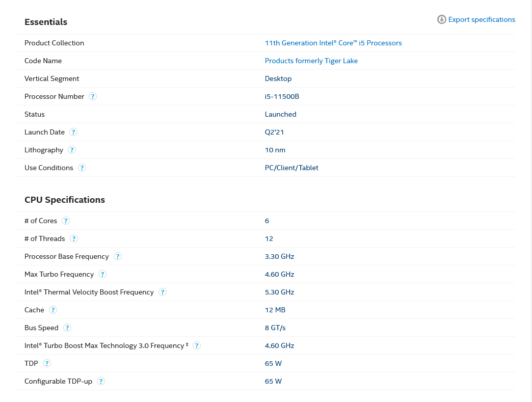
Task: Click the help icon next to TDP
Action: pyautogui.click(x=47, y=363)
